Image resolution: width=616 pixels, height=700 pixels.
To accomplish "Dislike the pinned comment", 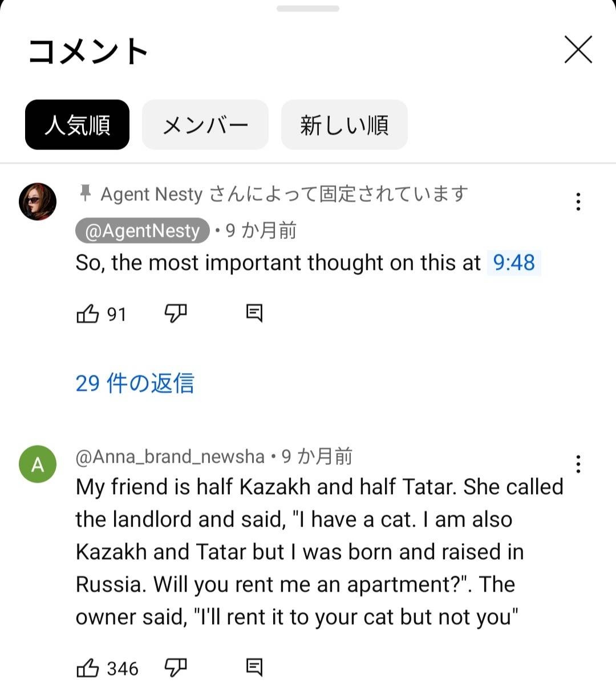I will 175,313.
